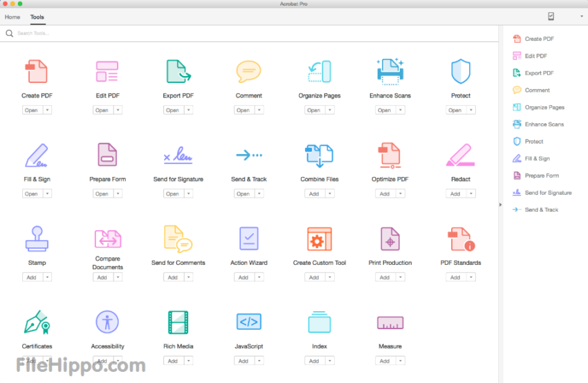The image size is (588, 383).
Task: Click the Index tool icon
Action: tap(320, 322)
